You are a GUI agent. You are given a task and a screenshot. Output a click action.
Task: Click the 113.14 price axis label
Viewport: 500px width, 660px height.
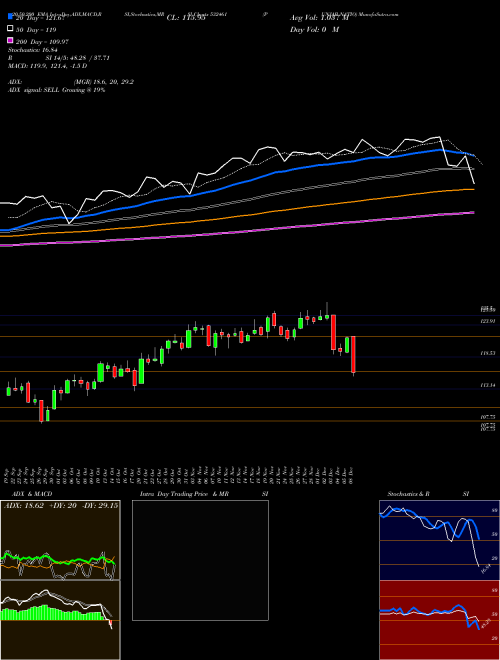(x=488, y=385)
